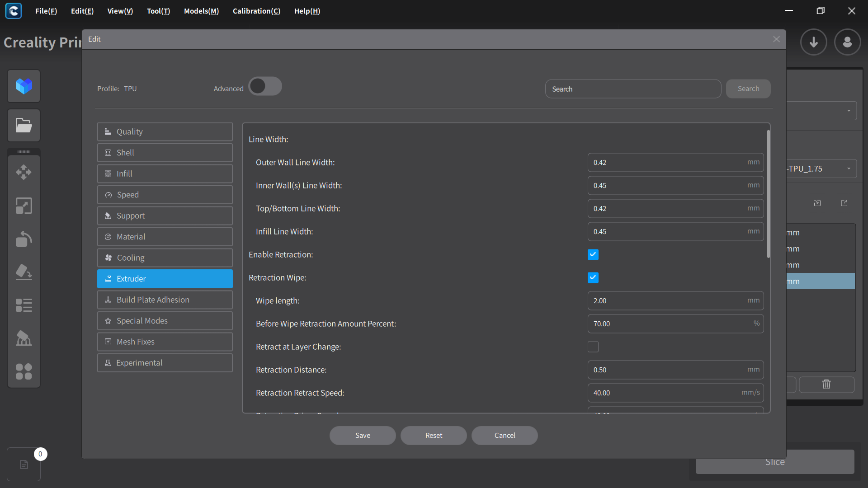Edit the Top/Bottom Line Width field

(x=675, y=209)
